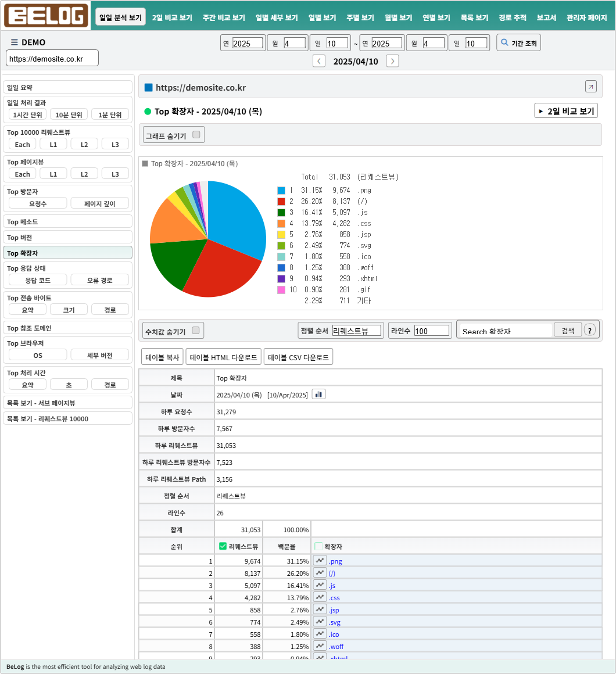The height and width of the screenshot is (674, 616).
Task: Select 10분 단위 button
Action: pyautogui.click(x=69, y=114)
